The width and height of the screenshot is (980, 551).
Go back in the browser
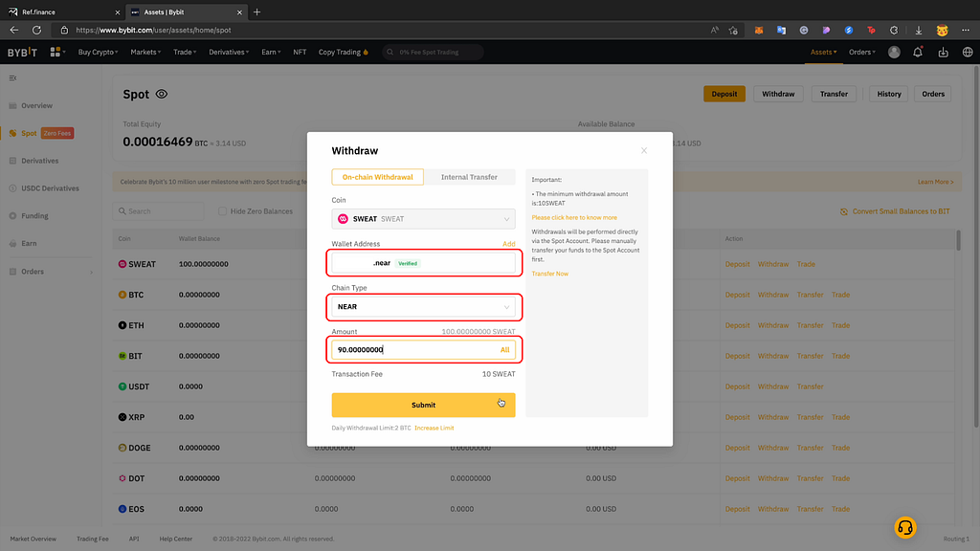tap(13, 30)
